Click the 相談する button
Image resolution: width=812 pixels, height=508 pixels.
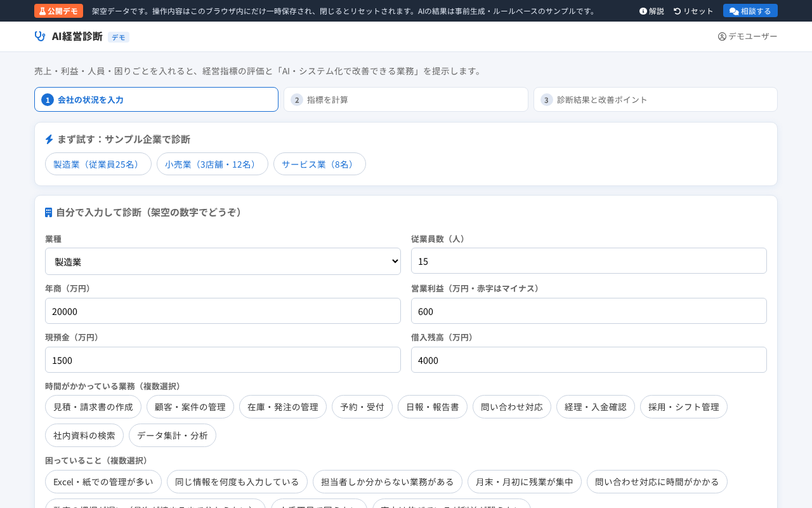pyautogui.click(x=750, y=11)
